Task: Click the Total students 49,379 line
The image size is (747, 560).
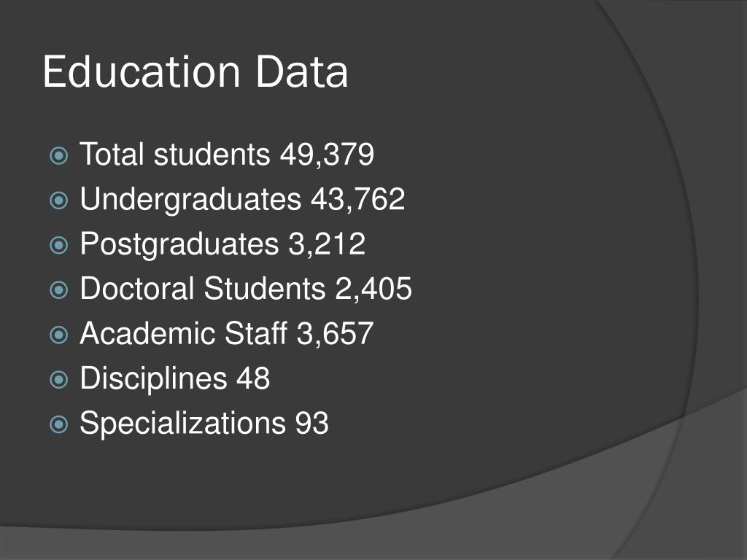Action: [227, 155]
